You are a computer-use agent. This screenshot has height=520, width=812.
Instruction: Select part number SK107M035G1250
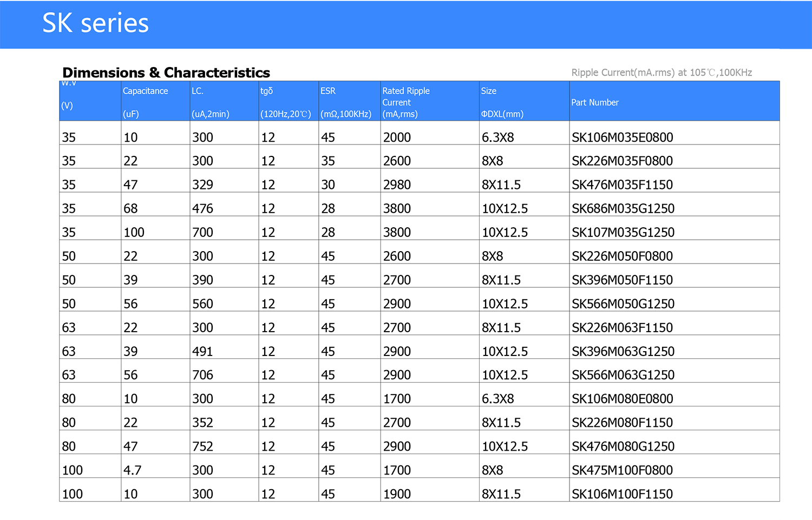coord(623,233)
